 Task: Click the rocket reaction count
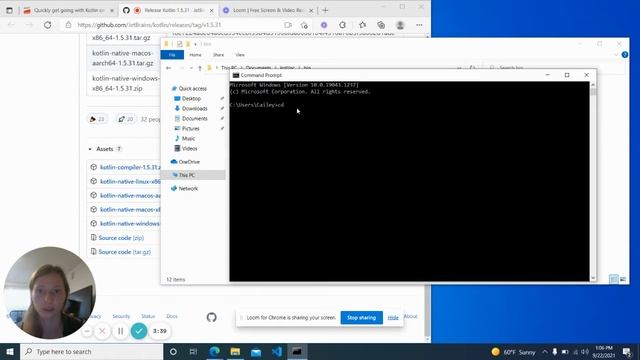tap(126, 119)
